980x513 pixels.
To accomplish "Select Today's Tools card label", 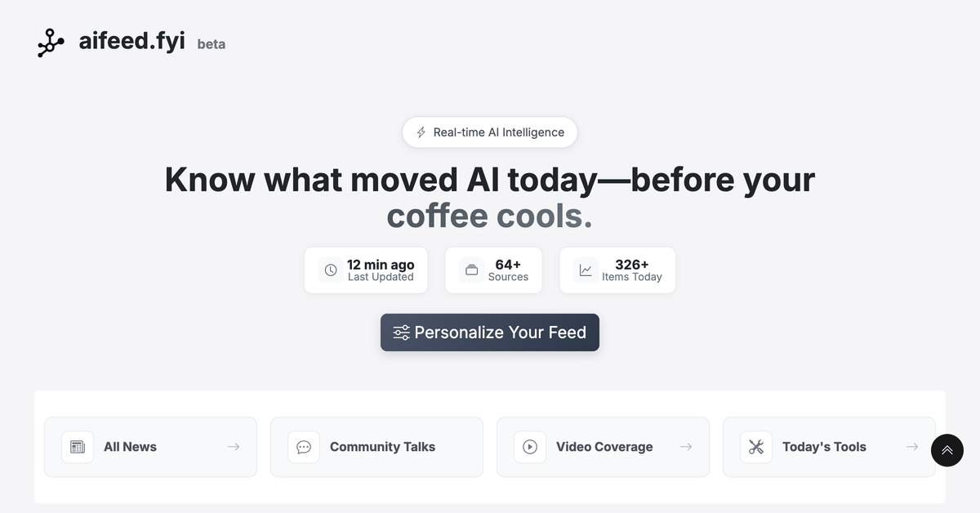I will [x=824, y=447].
